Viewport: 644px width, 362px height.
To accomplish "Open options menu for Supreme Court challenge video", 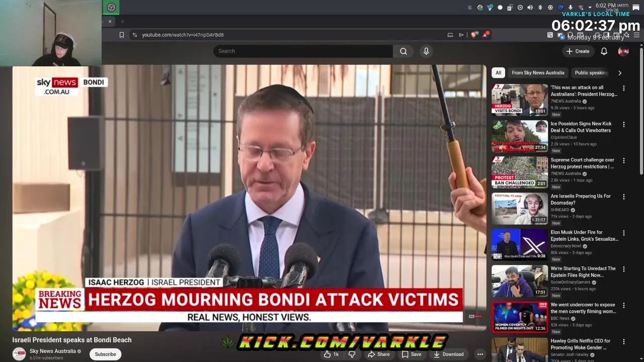I will pos(624,161).
